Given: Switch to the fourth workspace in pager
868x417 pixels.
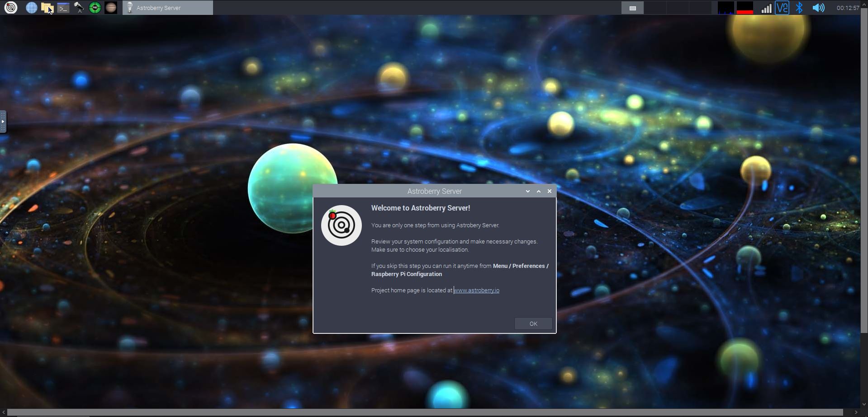Looking at the screenshot, I should click(x=700, y=8).
